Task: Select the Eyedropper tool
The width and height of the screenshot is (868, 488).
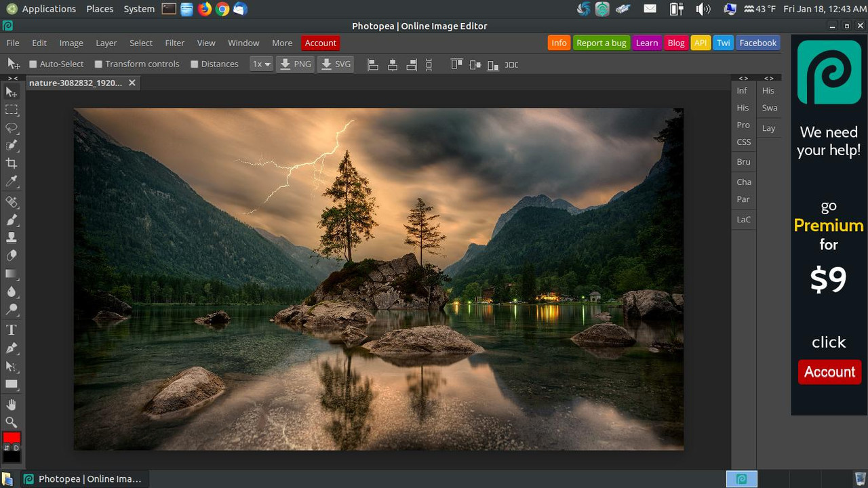Action: [x=11, y=181]
